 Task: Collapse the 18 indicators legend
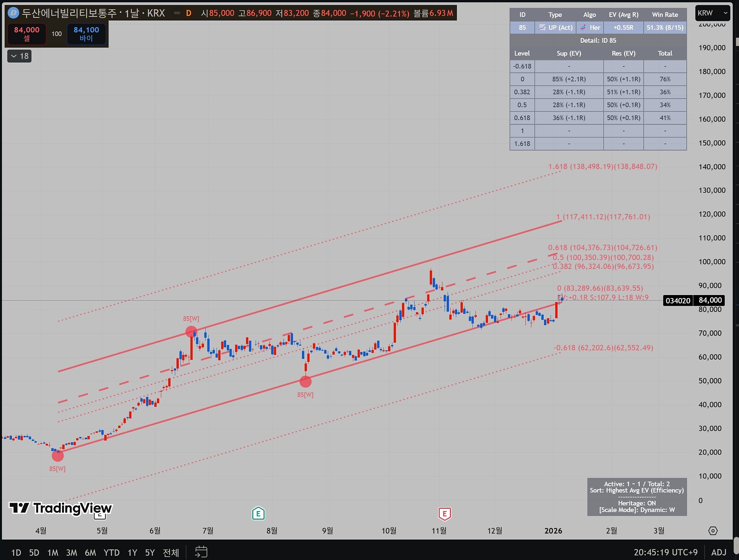(x=19, y=56)
